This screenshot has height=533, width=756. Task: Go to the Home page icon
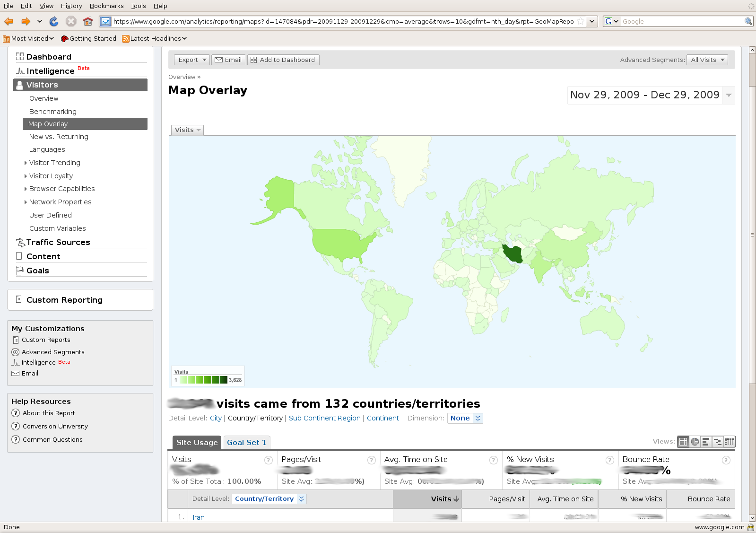(x=87, y=21)
